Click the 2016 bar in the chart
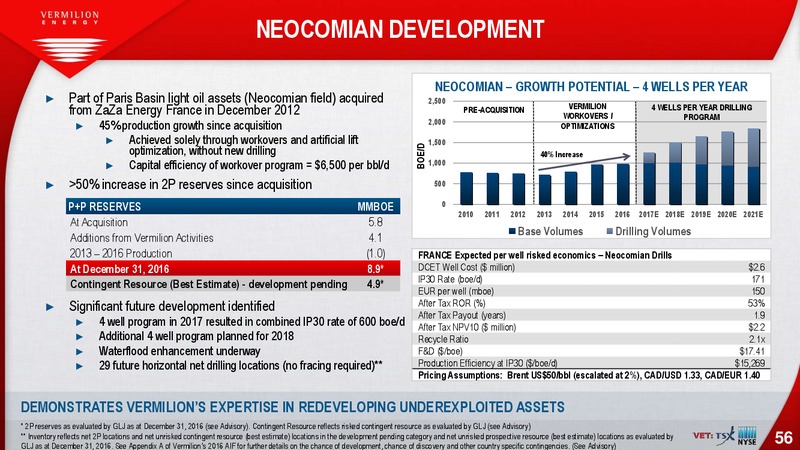 click(622, 184)
